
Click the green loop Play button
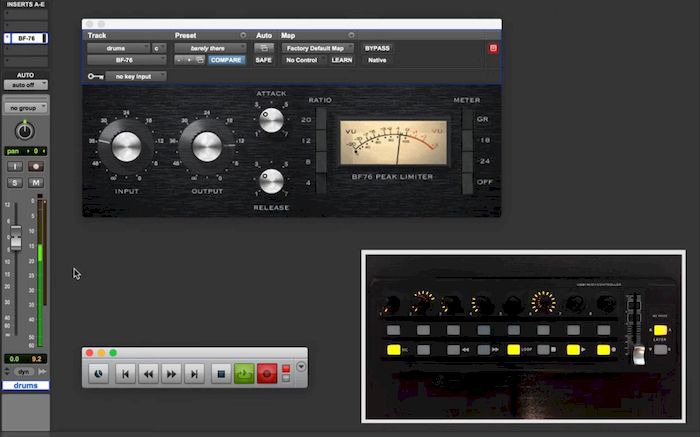[x=244, y=374]
